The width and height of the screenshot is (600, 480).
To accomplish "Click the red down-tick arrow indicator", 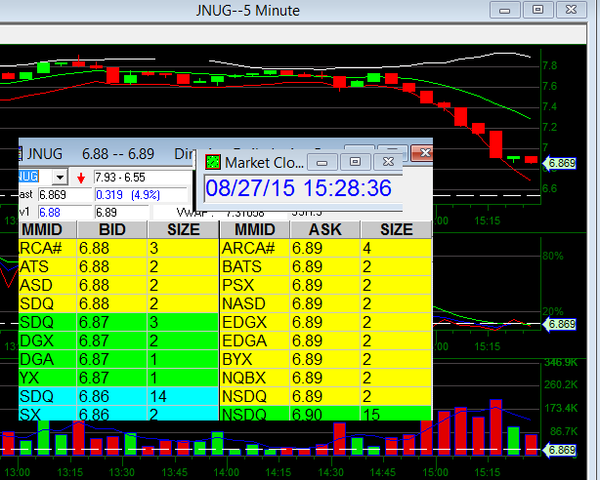I will pyautogui.click(x=81, y=178).
